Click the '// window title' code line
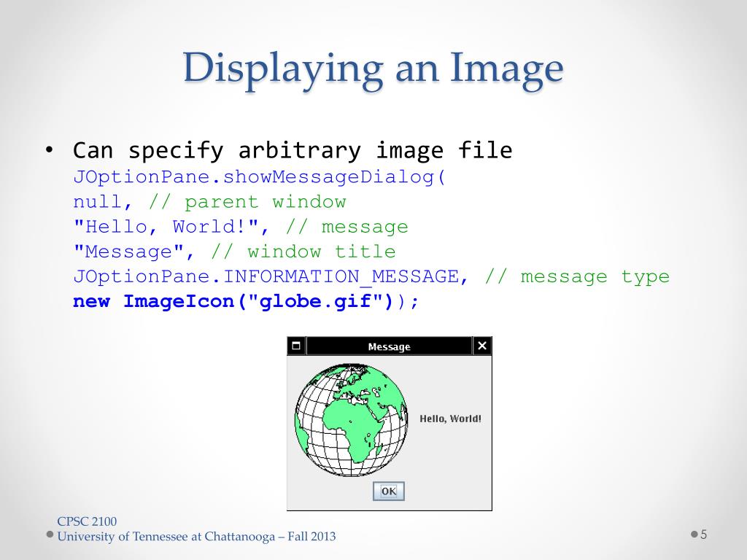Viewport: 747px width, 560px height. pos(234,252)
